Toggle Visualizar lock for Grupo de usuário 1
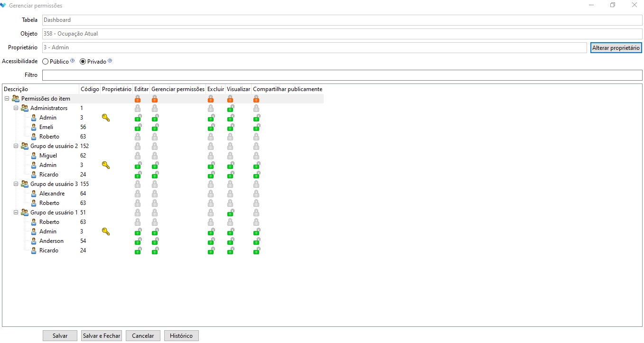The width and height of the screenshot is (644, 343). [x=230, y=213]
